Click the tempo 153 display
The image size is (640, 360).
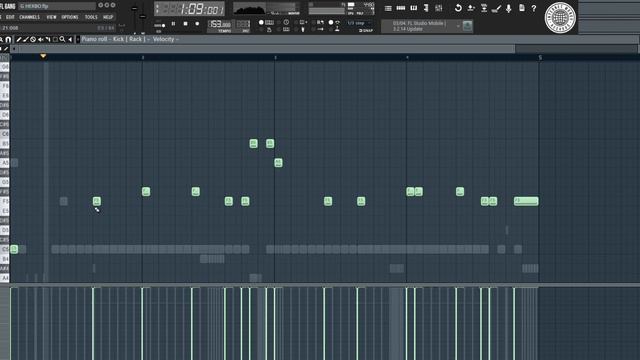220,24
